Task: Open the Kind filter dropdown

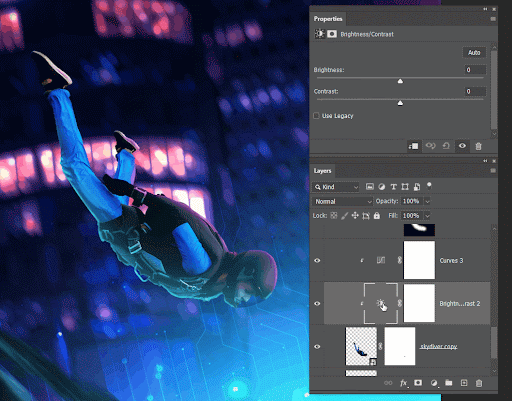Action: click(x=335, y=187)
